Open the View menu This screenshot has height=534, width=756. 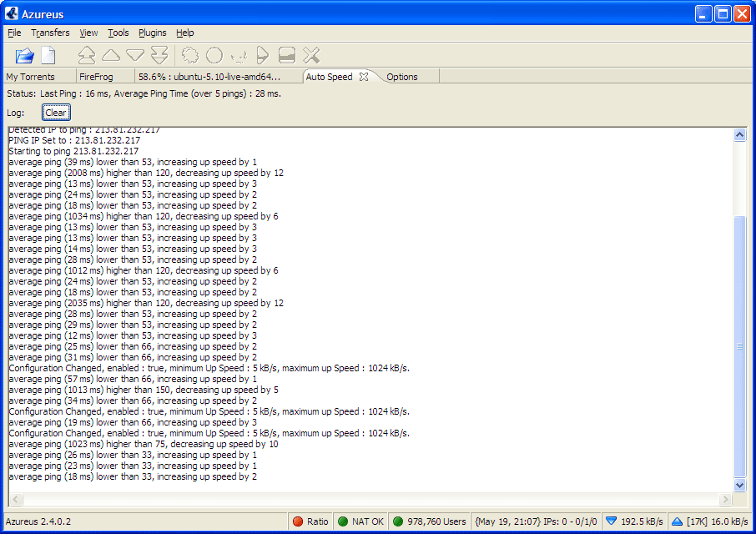(x=88, y=33)
